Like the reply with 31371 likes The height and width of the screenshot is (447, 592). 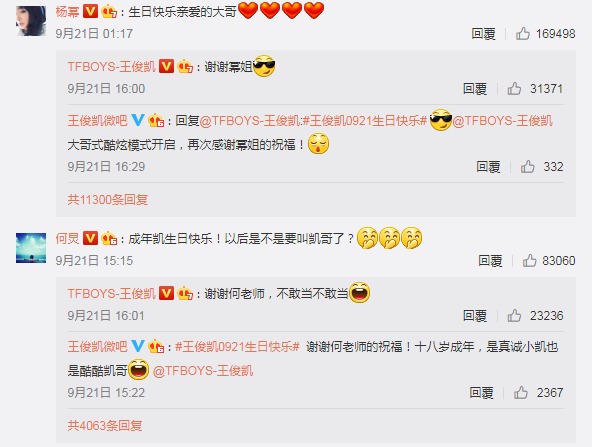click(514, 89)
